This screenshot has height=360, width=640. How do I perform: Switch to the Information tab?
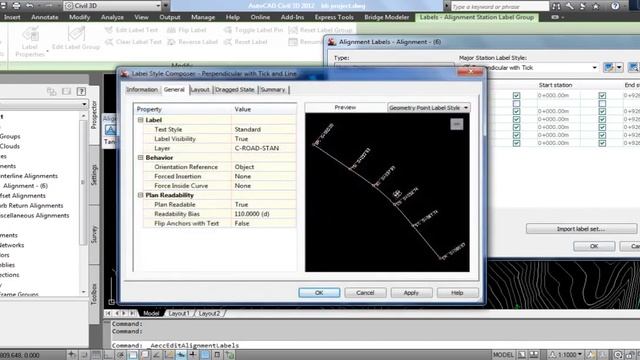coord(142,89)
